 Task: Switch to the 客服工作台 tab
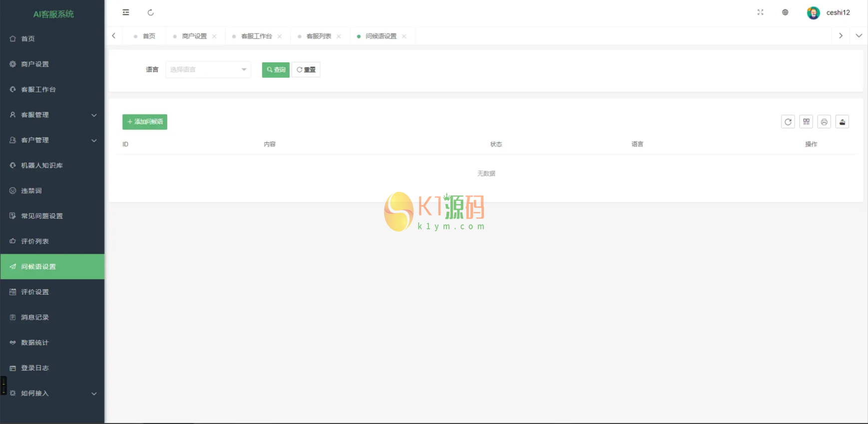(256, 36)
